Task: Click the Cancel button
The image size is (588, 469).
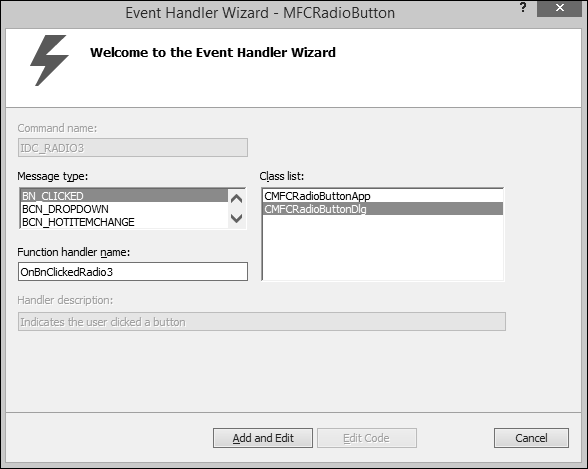Action: [531, 438]
